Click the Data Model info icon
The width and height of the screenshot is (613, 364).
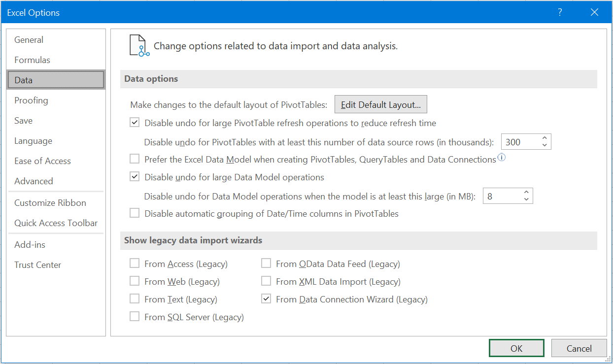502,158
